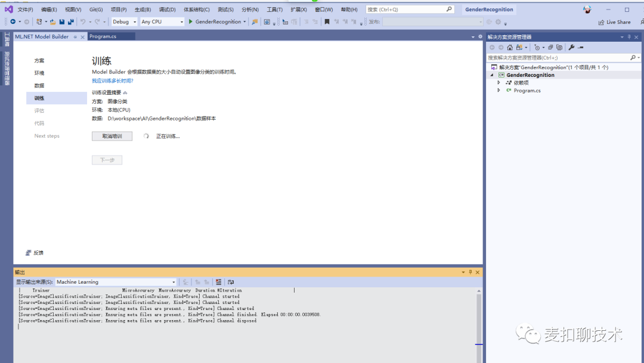
Task: Click Clear All icon in Output panel
Action: 218,282
